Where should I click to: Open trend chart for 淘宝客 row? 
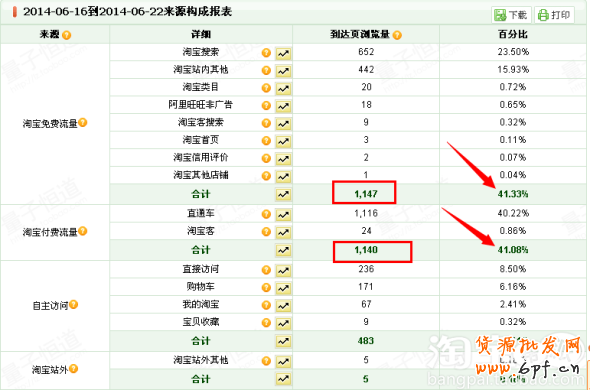[283, 232]
